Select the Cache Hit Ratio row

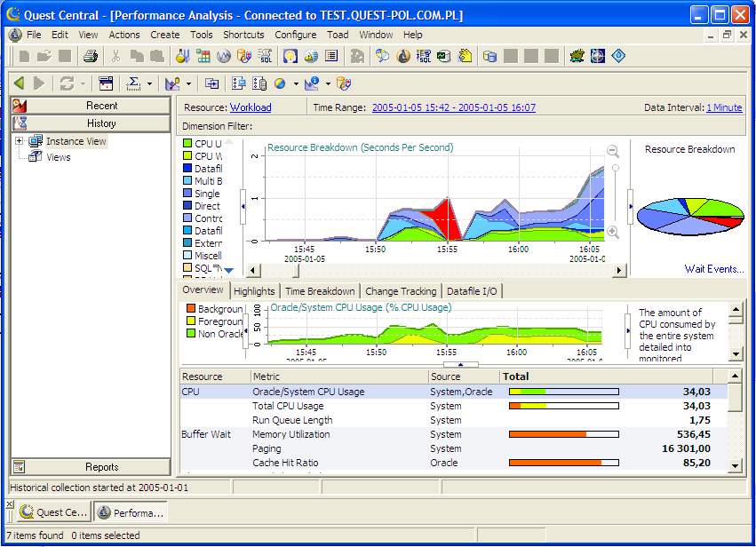[x=453, y=463]
